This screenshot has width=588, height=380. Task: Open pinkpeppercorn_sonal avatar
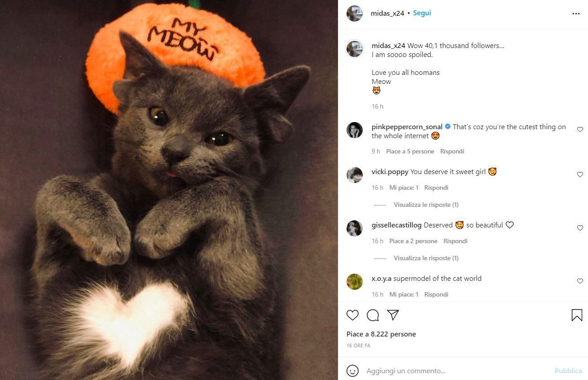click(x=355, y=130)
